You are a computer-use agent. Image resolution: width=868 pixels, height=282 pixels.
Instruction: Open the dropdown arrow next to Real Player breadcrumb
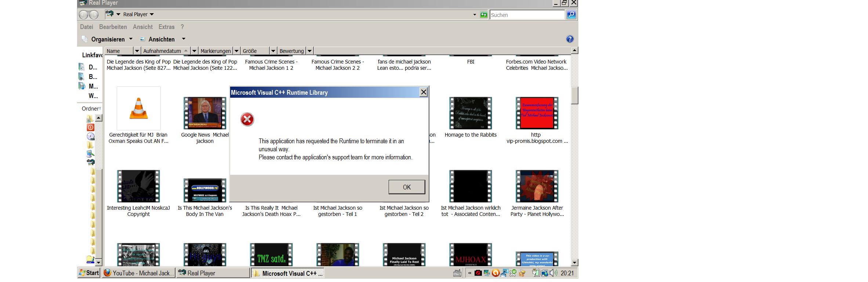152,14
